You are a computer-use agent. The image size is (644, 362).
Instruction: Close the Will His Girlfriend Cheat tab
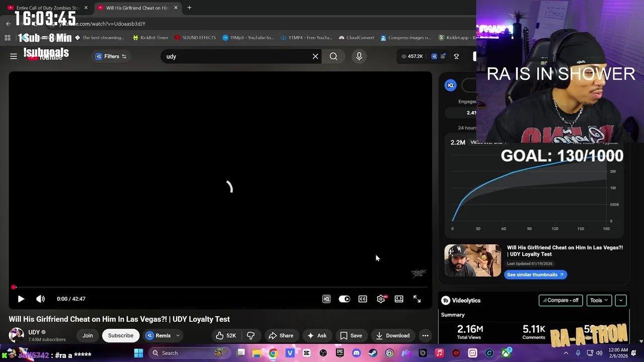(176, 8)
